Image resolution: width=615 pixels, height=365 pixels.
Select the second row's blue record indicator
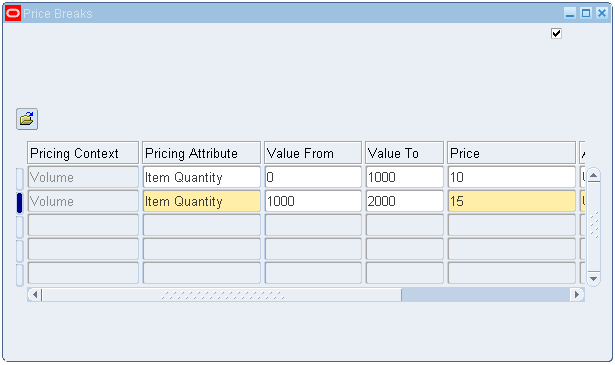[19, 202]
